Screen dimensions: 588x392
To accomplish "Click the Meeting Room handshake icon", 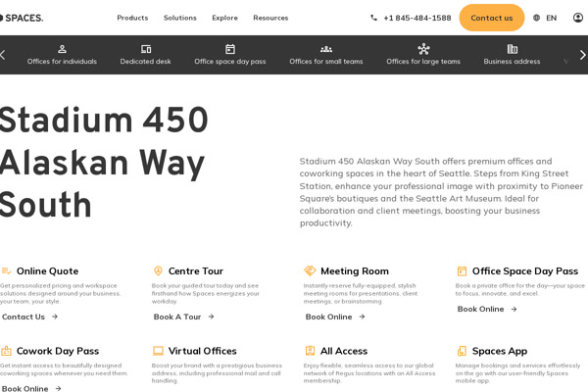I will click(310, 271).
